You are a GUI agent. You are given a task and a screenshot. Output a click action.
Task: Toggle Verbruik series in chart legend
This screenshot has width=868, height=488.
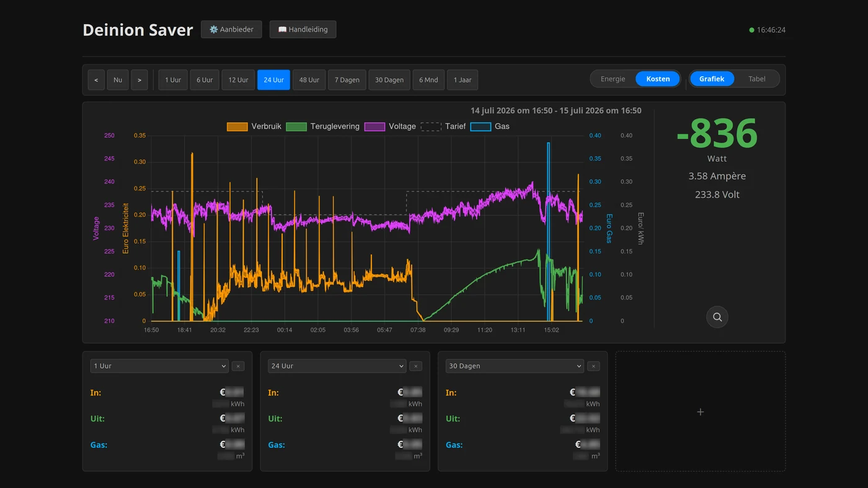[254, 126]
